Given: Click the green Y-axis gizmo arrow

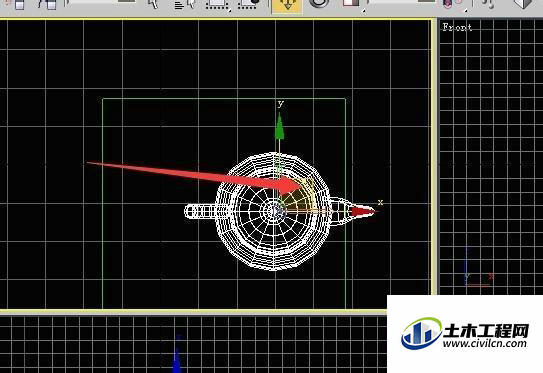Looking at the screenshot, I should pyautogui.click(x=279, y=126).
